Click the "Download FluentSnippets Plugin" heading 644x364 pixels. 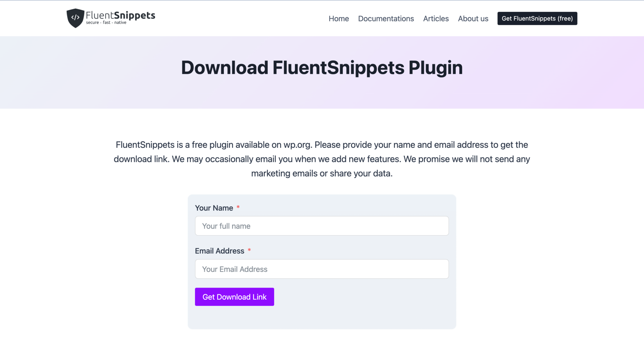coord(321,67)
